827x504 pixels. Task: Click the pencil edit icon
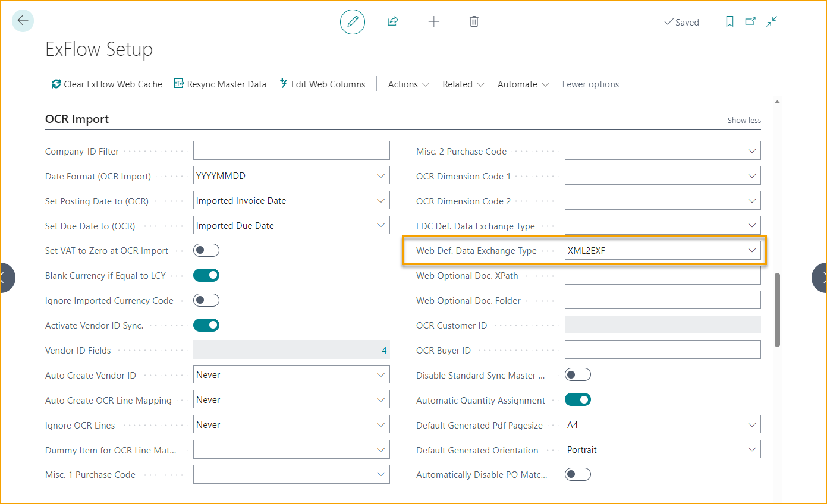(x=353, y=22)
